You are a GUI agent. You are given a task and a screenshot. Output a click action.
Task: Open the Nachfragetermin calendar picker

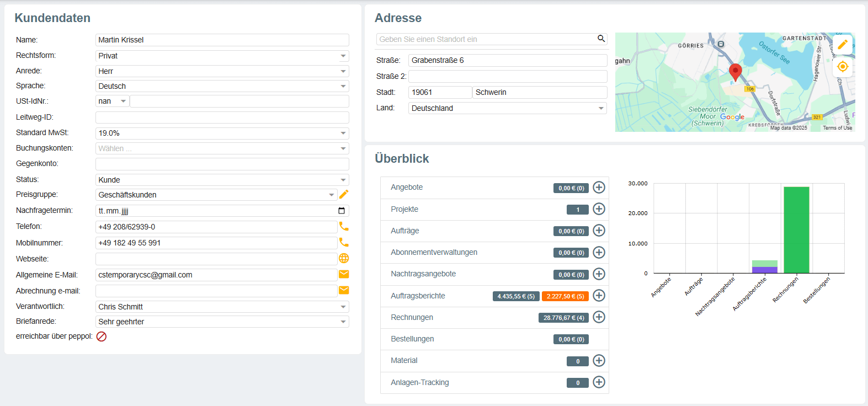(342, 211)
